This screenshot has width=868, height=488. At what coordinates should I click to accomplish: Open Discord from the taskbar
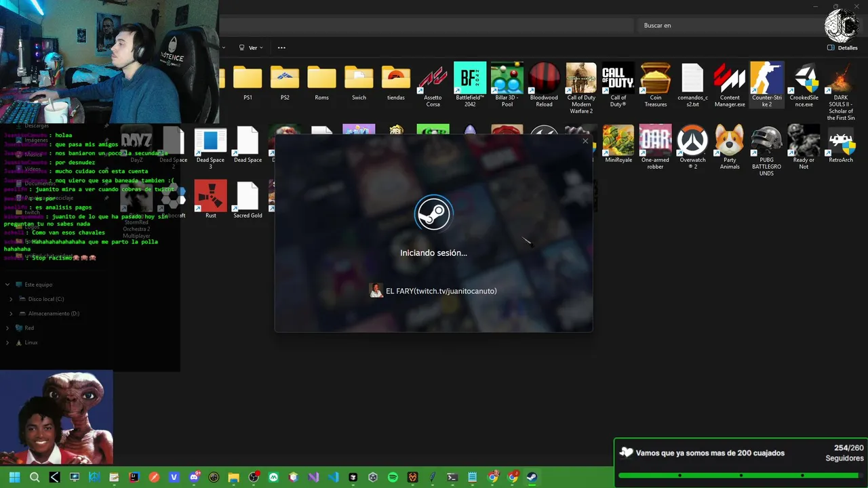[x=194, y=477]
